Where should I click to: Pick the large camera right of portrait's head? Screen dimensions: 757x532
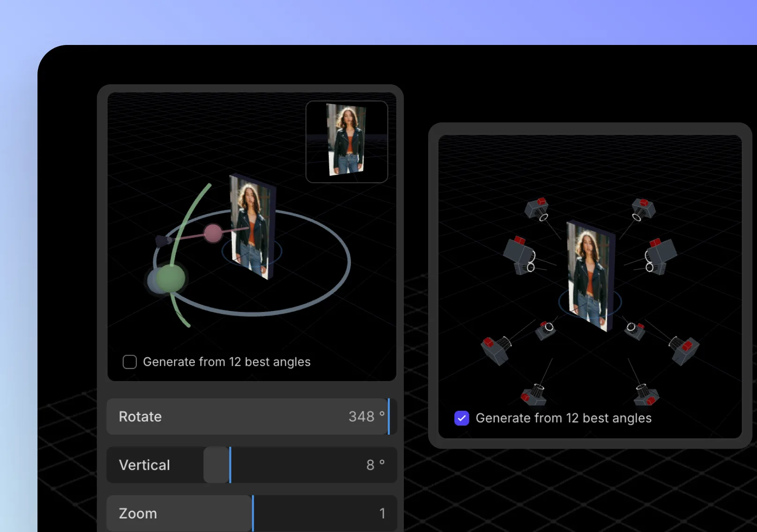pyautogui.click(x=661, y=256)
